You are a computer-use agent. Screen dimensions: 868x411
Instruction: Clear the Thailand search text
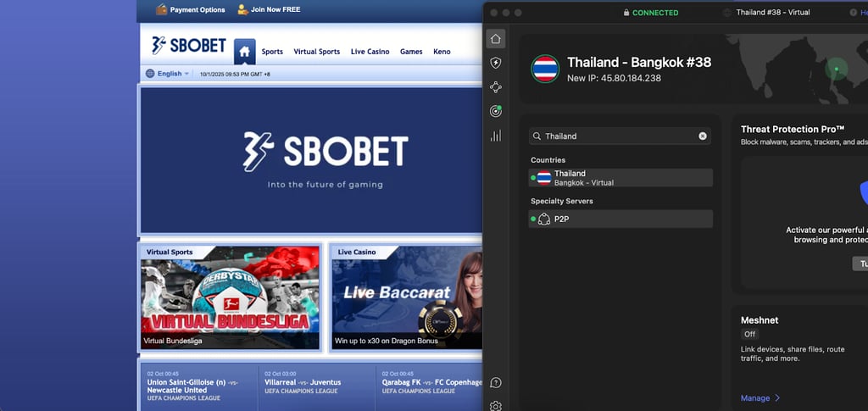(x=703, y=136)
